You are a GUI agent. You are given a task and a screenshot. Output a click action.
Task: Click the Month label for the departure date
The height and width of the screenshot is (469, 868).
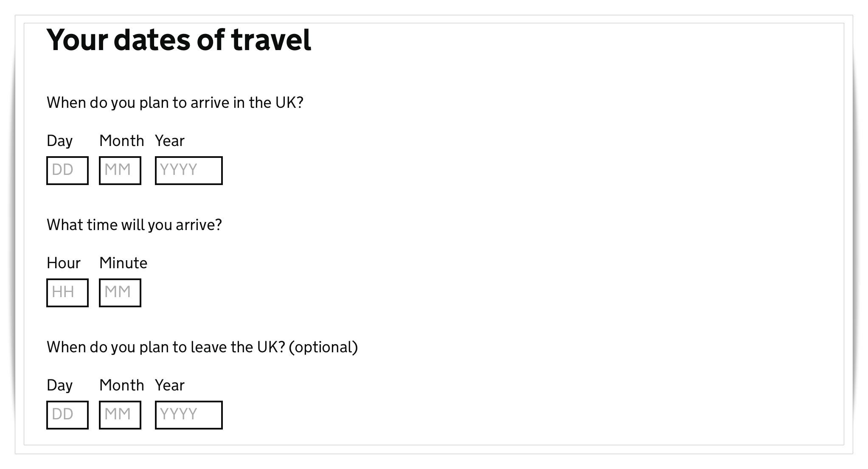[123, 385]
